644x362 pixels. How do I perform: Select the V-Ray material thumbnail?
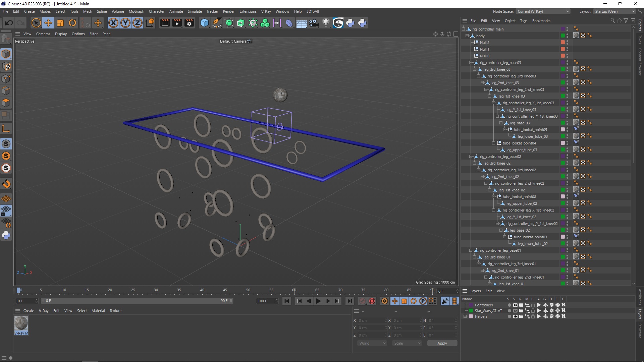[x=21, y=324]
